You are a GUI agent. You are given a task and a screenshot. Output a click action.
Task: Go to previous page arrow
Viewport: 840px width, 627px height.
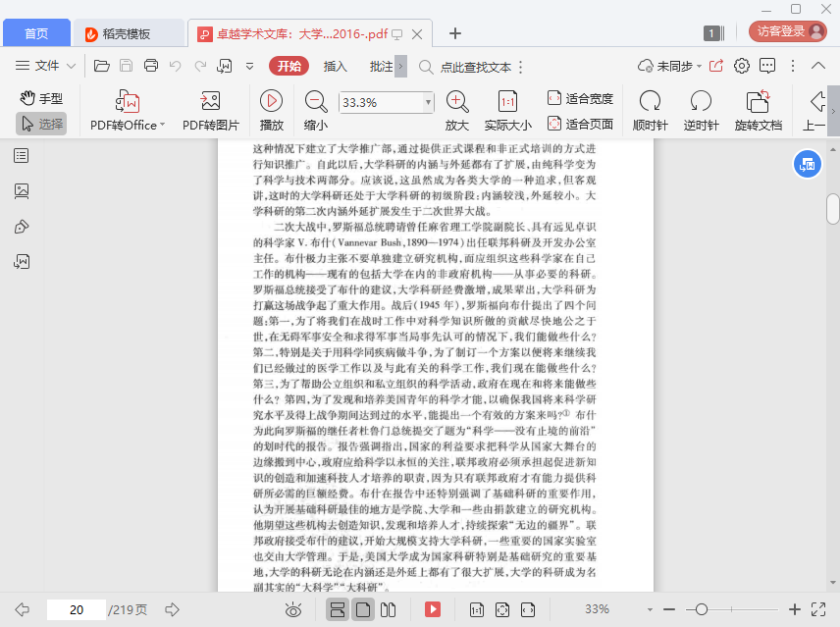tap(22, 609)
